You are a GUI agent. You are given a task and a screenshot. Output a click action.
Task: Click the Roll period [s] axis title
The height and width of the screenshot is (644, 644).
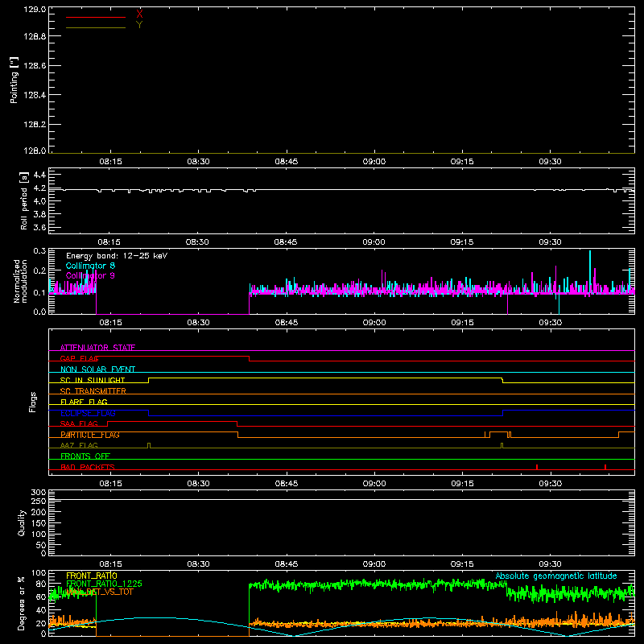[x=24, y=200]
